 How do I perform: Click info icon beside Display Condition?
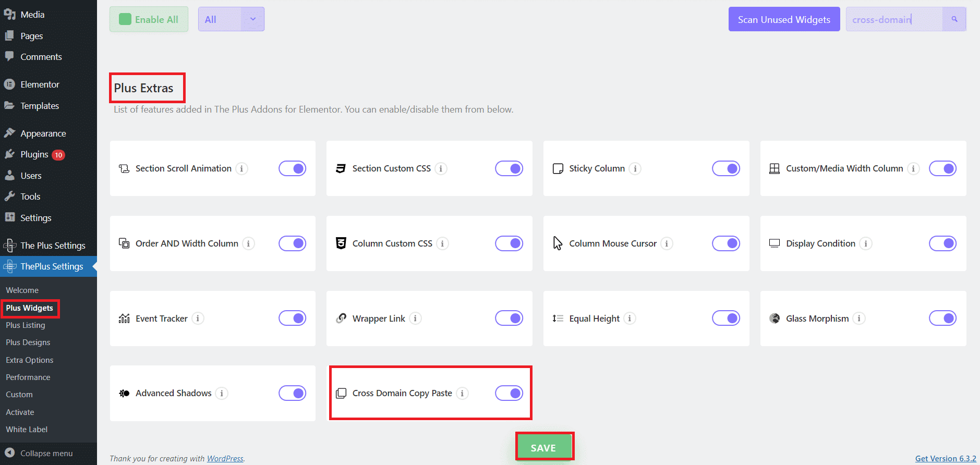(866, 243)
